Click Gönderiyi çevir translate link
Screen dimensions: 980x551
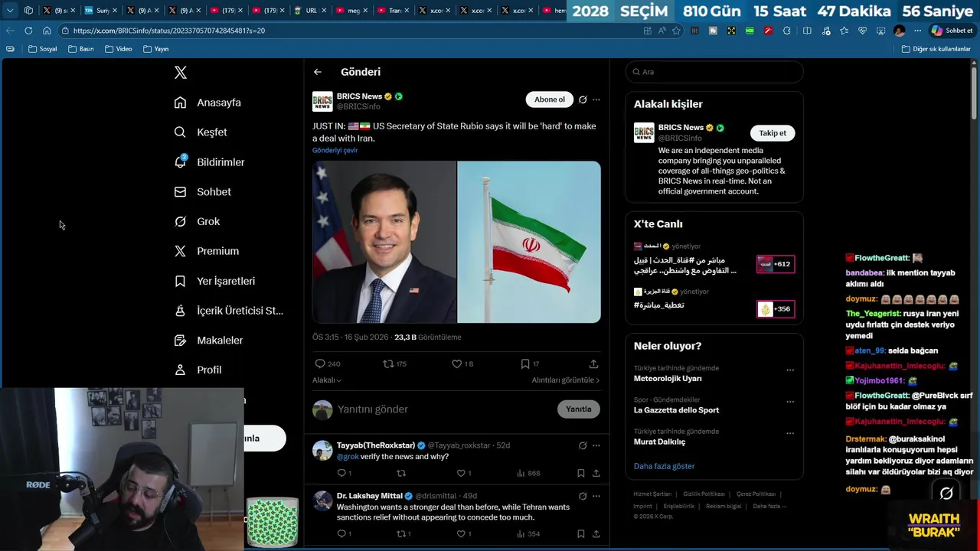click(335, 151)
